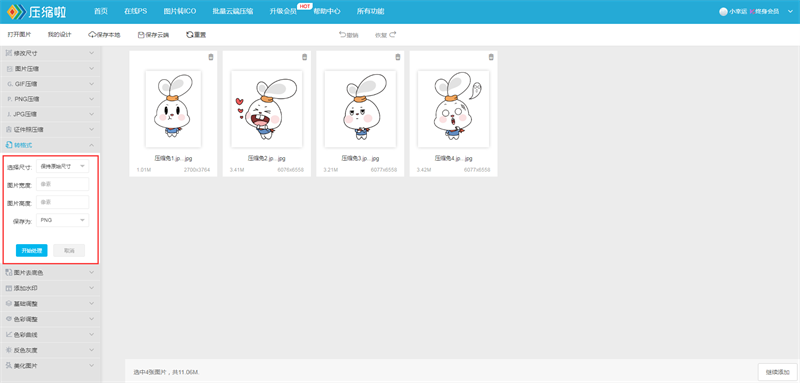Click the 图片去底色 background removal icon

[9, 273]
